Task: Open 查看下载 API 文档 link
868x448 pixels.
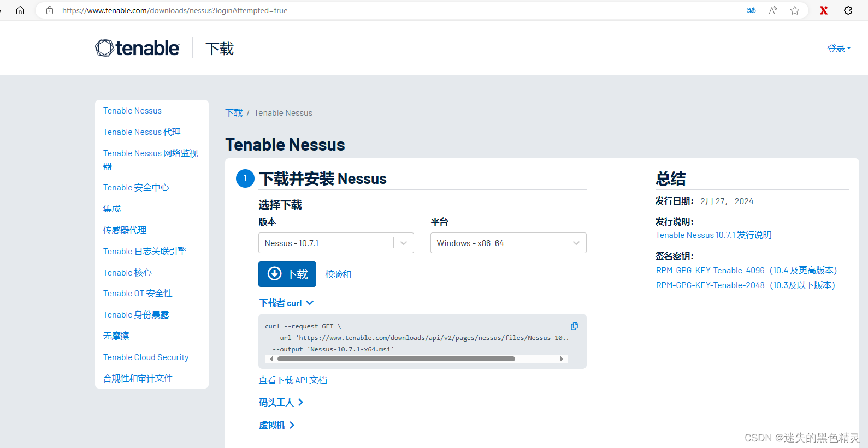Action: 293,380
